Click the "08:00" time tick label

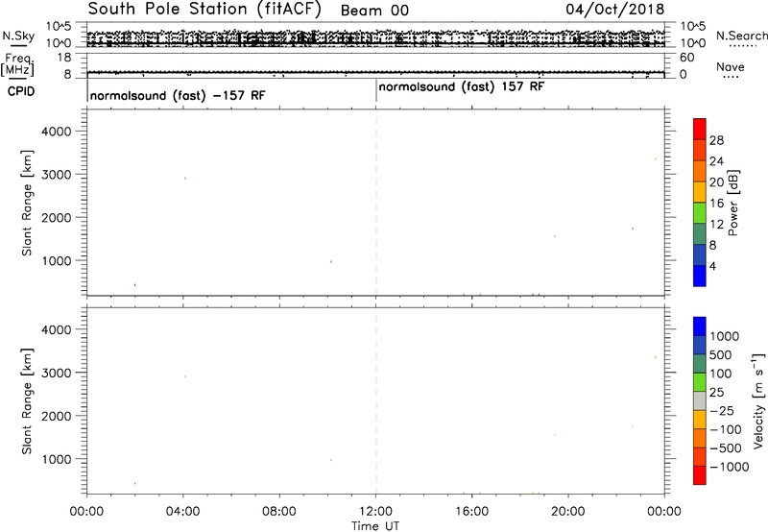pos(279,512)
